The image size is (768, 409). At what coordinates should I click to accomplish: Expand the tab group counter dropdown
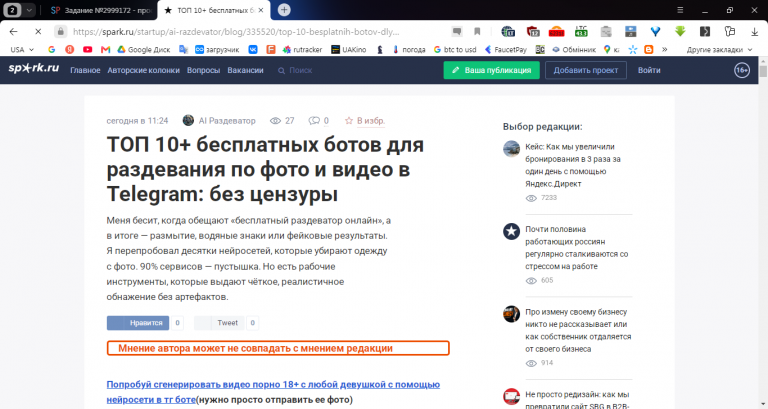click(29, 10)
